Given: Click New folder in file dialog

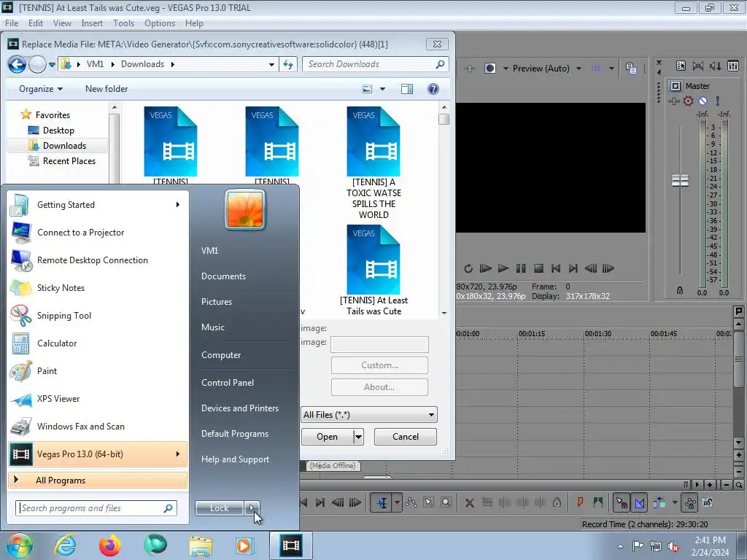Looking at the screenshot, I should [x=107, y=89].
